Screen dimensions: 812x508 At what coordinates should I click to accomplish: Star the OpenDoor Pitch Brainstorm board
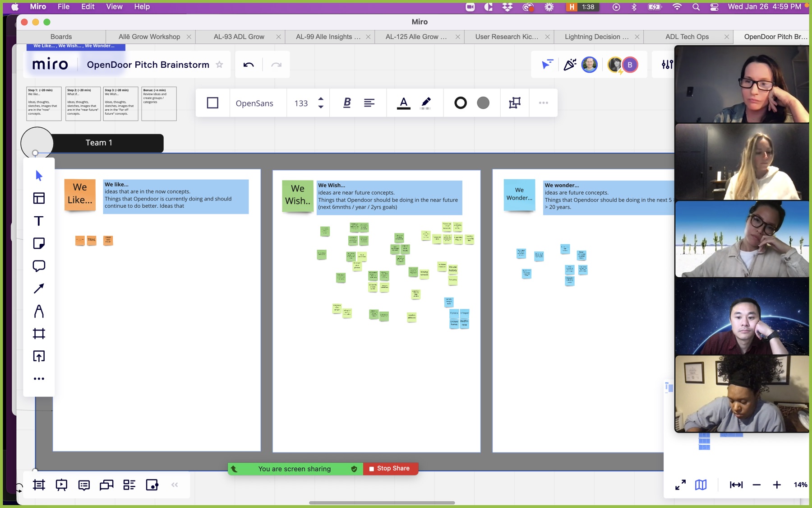coord(220,65)
